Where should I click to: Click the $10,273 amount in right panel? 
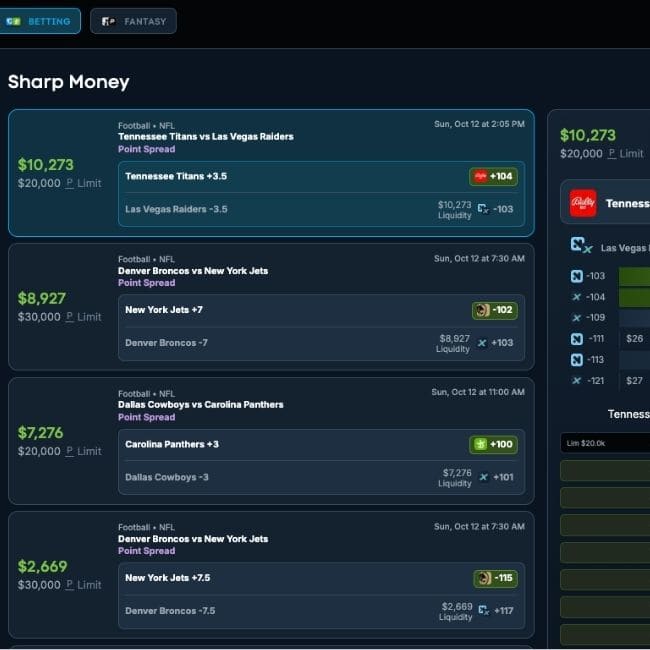pyautogui.click(x=588, y=135)
